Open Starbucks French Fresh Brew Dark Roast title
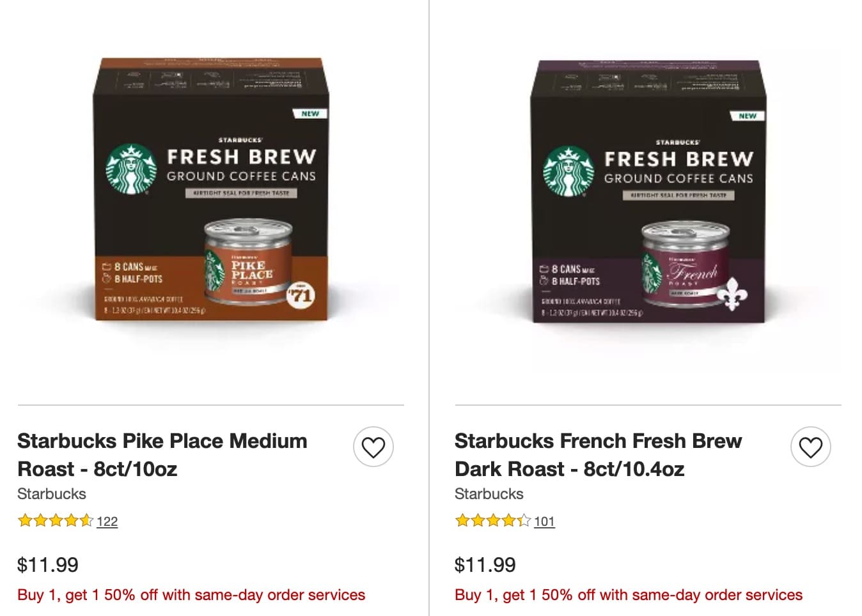This screenshot has width=862, height=616. click(598, 454)
